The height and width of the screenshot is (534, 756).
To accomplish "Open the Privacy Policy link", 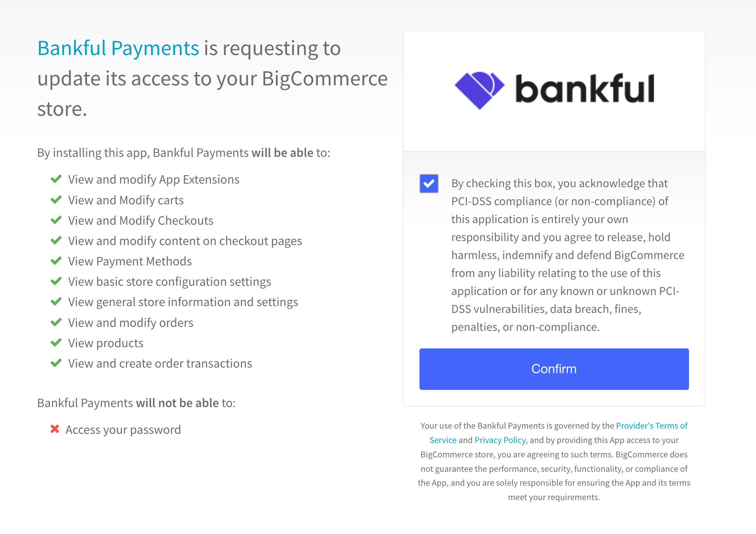I will 500,440.
